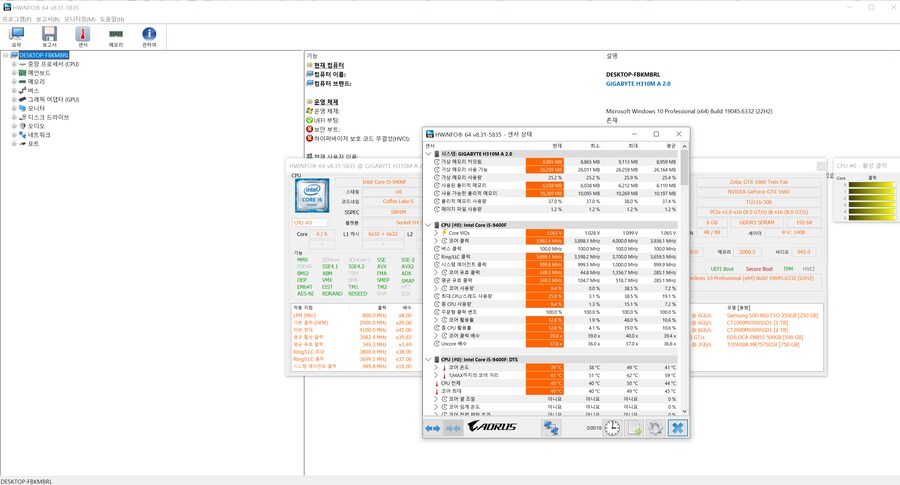Screen dimensions: 900x485
Task: Open the 센서 (Sensors) thermometer icon
Action: coord(82,37)
